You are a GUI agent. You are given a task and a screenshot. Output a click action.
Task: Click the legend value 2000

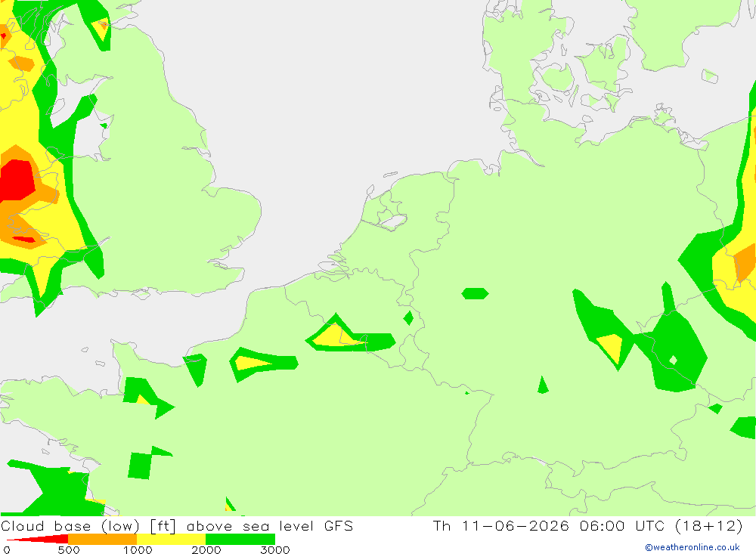click(206, 549)
